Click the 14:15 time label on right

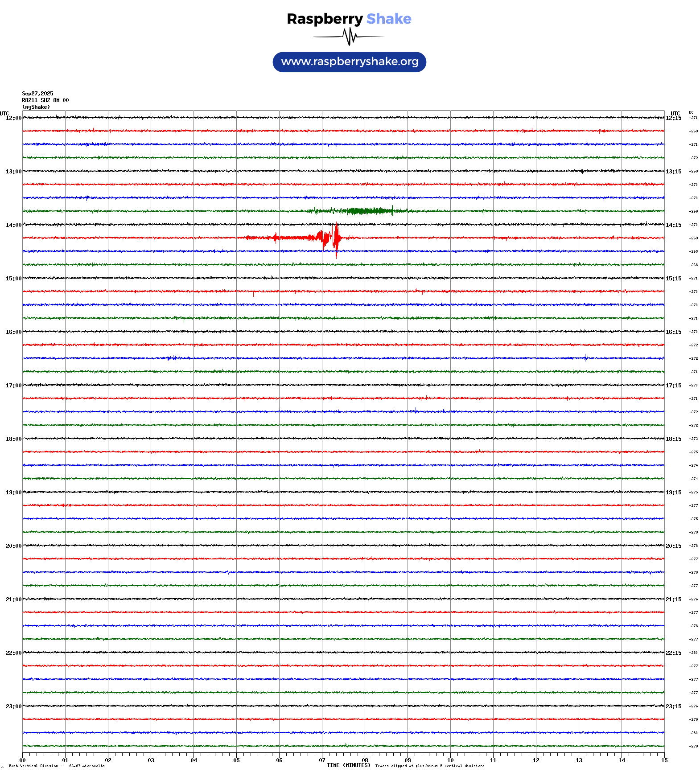pos(673,225)
